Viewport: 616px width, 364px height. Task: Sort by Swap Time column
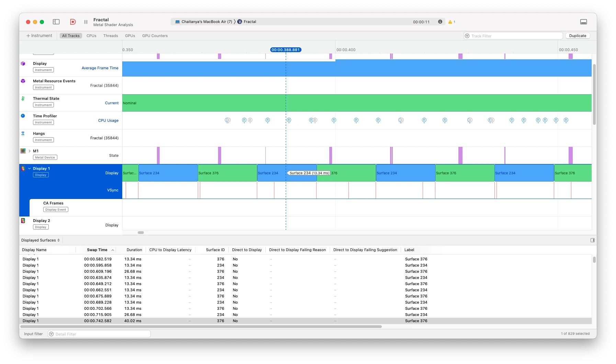(97, 250)
